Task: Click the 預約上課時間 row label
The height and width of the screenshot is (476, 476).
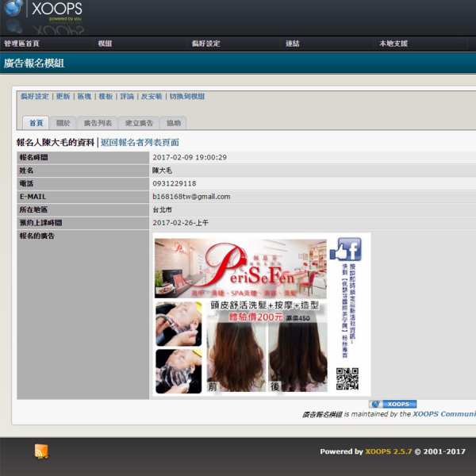Action: point(40,222)
